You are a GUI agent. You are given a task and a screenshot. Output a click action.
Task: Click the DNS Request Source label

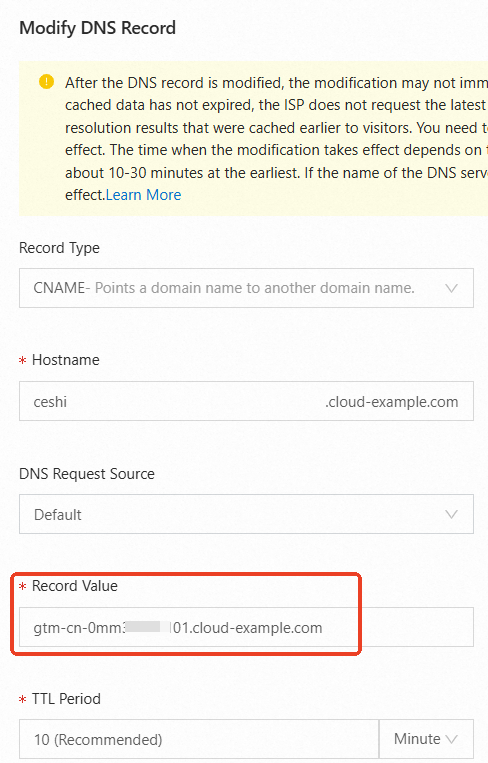point(87,474)
